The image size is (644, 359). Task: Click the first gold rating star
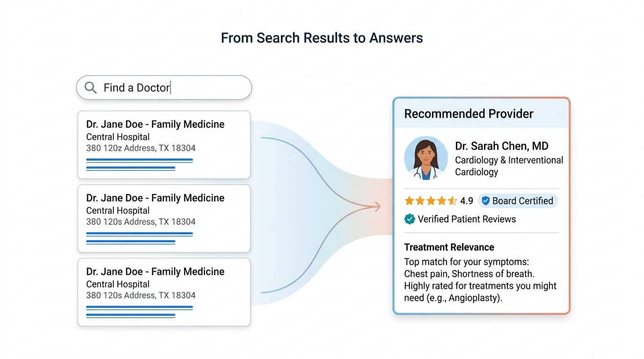409,201
